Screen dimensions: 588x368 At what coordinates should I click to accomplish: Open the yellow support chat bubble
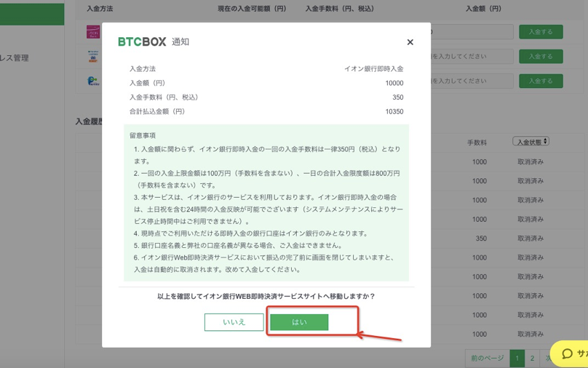point(569,353)
